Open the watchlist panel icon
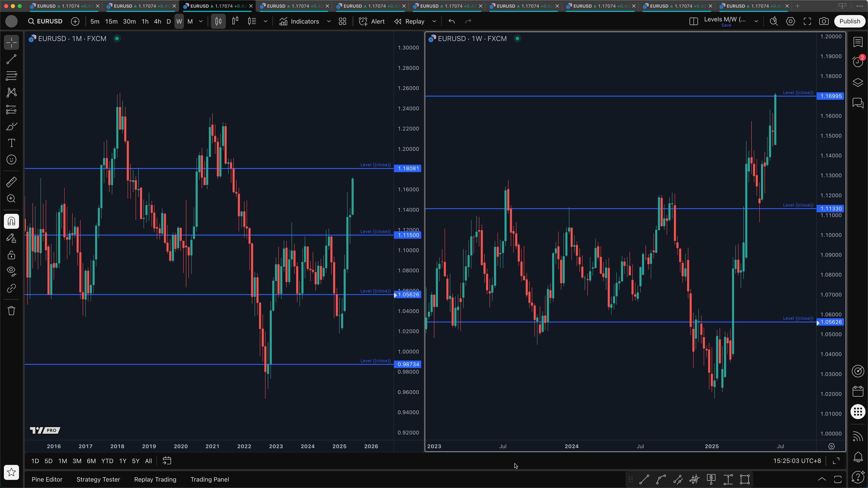868x488 pixels. tap(858, 42)
